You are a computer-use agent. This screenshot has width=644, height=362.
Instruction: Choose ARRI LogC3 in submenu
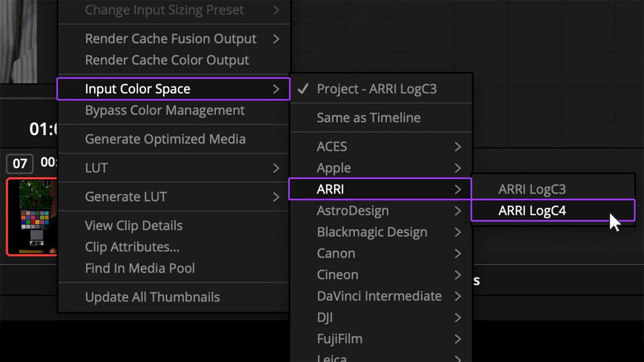pos(553,189)
